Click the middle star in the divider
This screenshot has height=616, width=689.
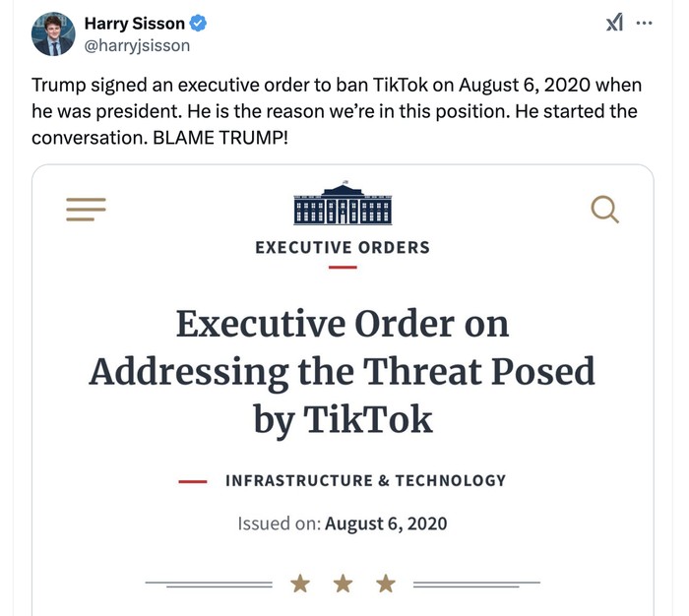[x=343, y=585]
